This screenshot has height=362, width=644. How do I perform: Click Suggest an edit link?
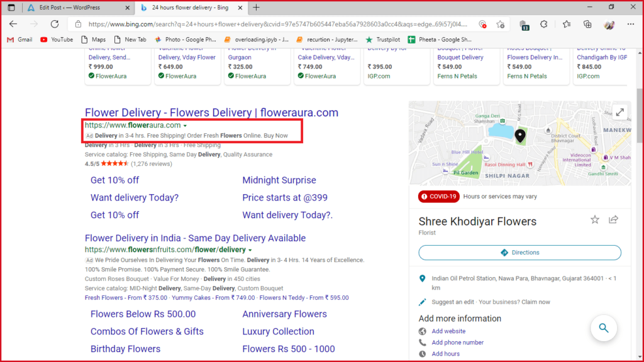coord(453,302)
